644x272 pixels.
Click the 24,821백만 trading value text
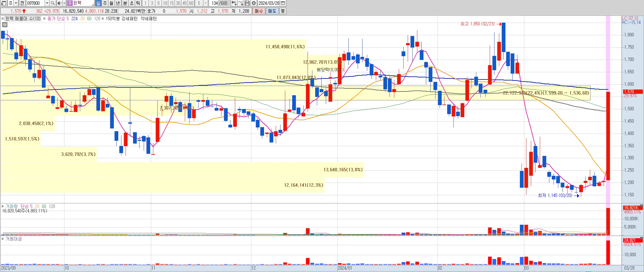point(135,11)
